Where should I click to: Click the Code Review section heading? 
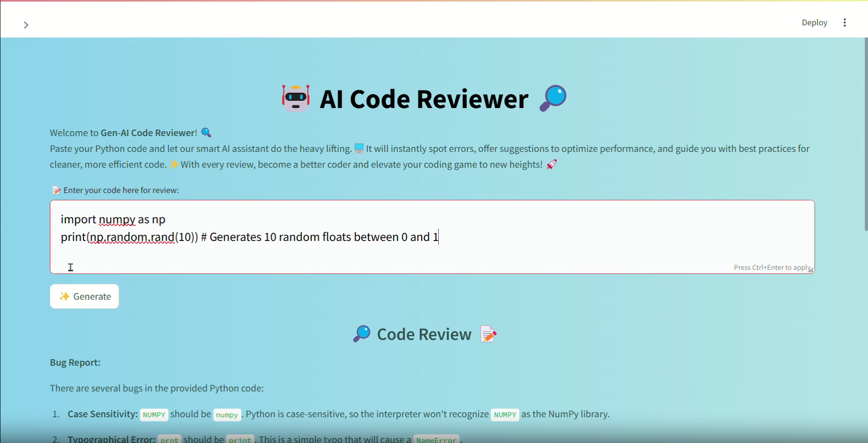(x=424, y=335)
